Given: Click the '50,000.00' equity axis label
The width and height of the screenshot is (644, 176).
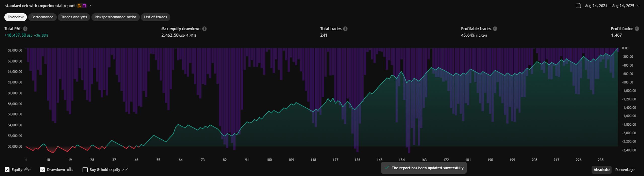Looking at the screenshot, I should [x=15, y=146].
